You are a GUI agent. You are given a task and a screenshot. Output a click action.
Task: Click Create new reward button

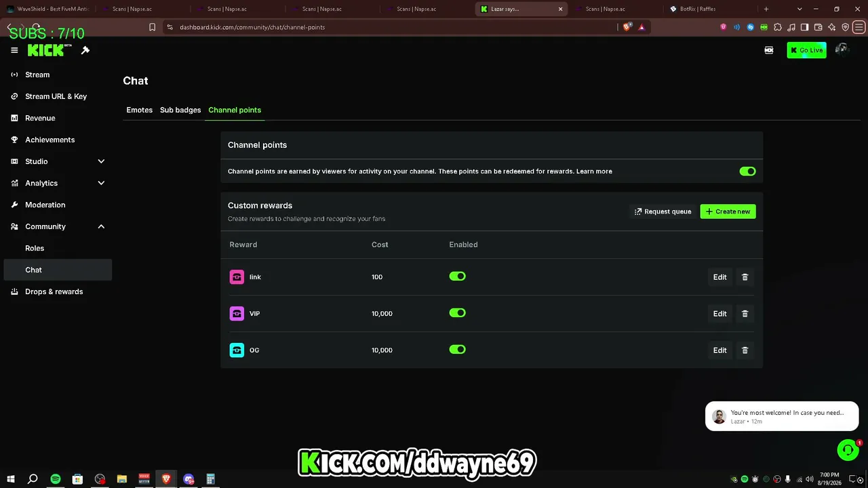click(728, 211)
